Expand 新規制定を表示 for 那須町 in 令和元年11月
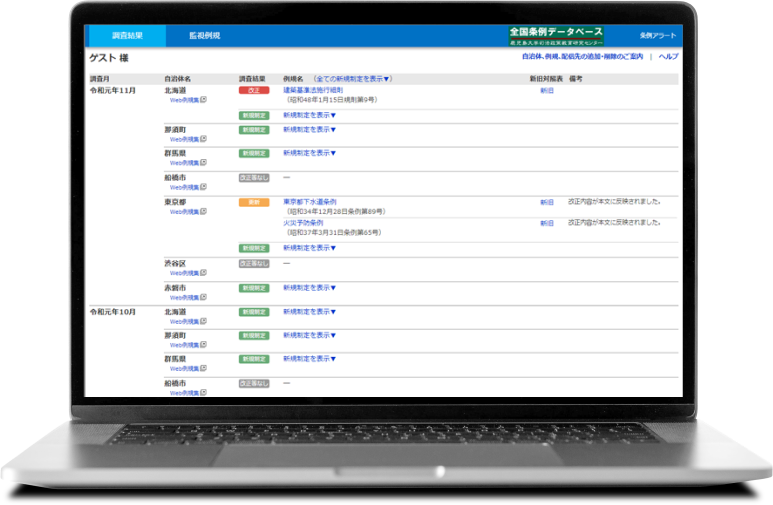Screen dimensions: 773x505 point(309,129)
